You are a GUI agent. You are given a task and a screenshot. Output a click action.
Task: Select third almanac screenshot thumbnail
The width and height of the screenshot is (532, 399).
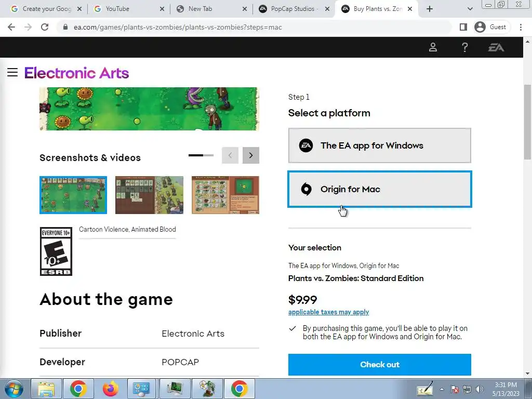click(225, 195)
